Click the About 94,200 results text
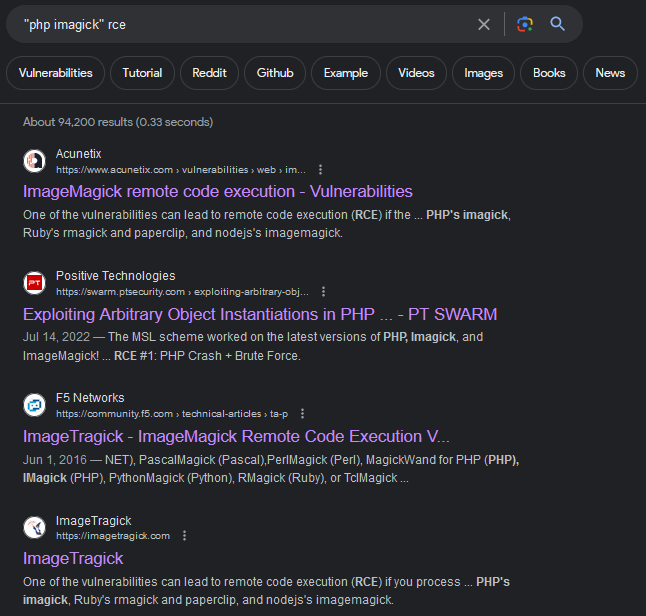Image resolution: width=646 pixels, height=616 pixels. (118, 122)
